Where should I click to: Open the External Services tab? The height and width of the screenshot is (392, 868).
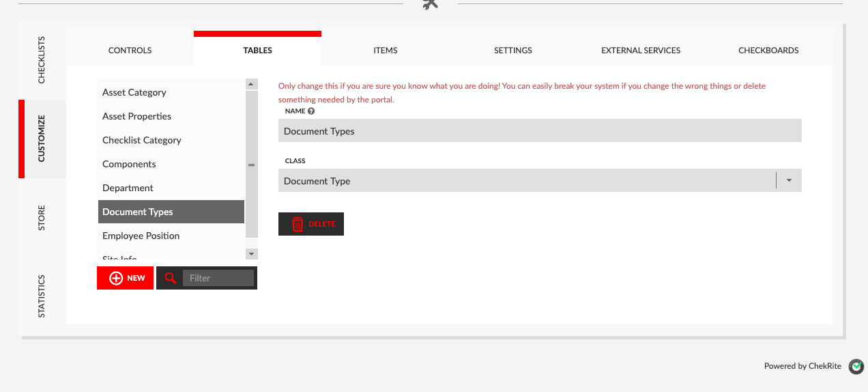640,51
